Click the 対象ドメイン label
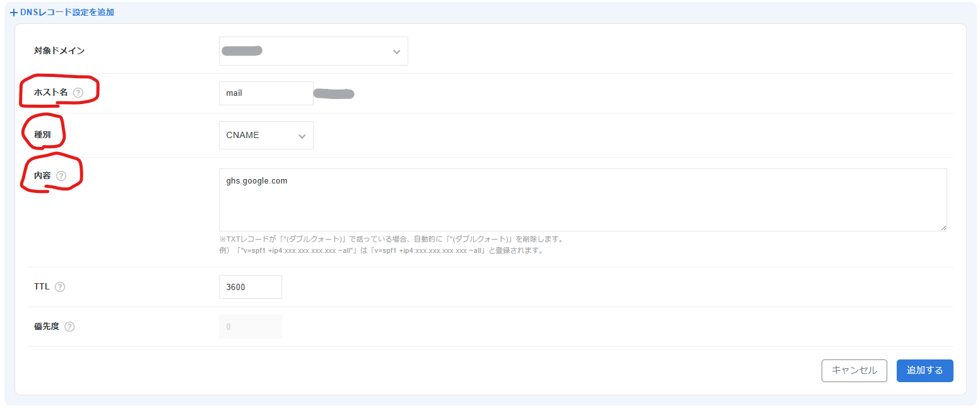The height and width of the screenshot is (408, 980). pyautogui.click(x=59, y=51)
